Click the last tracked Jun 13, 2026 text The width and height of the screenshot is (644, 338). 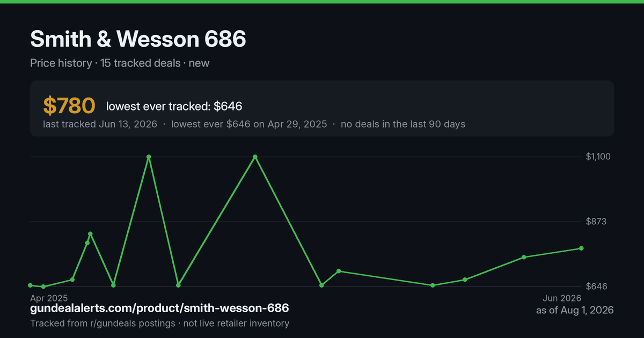[100, 124]
